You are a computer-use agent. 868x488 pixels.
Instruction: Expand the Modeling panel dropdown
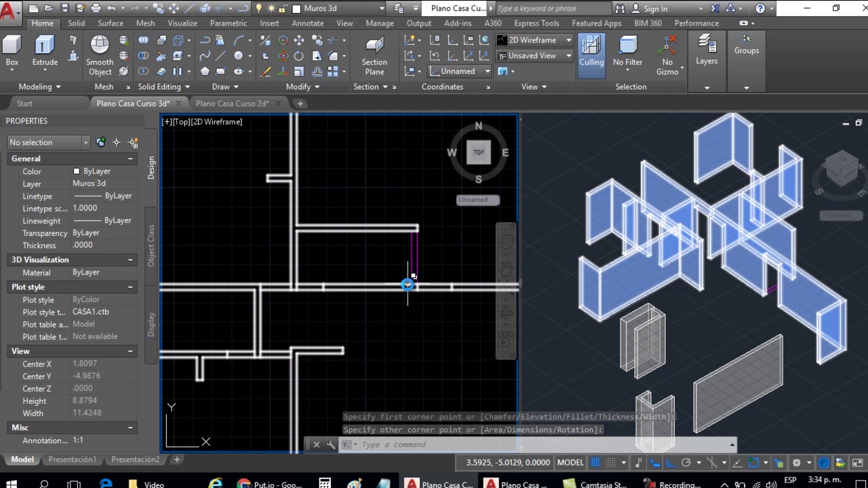[39, 87]
